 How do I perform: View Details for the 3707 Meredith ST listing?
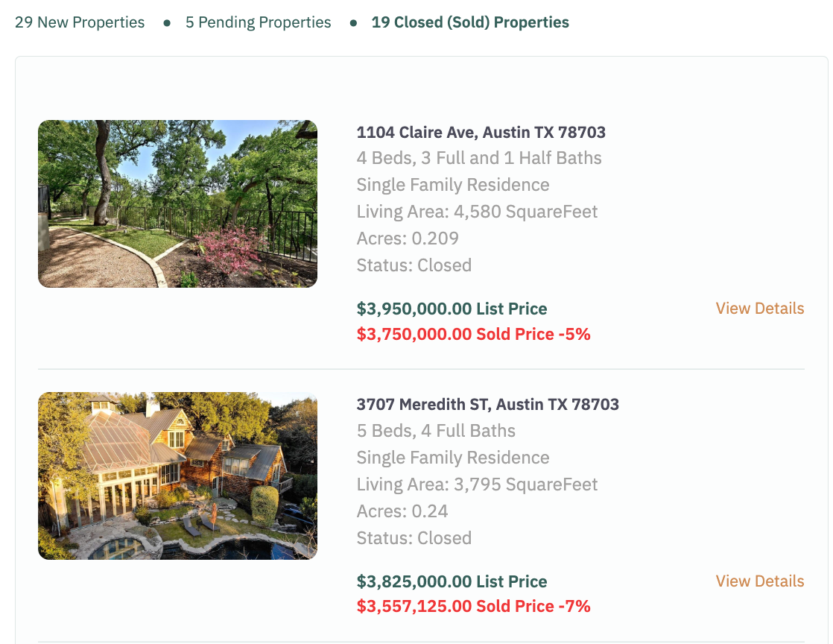click(759, 581)
